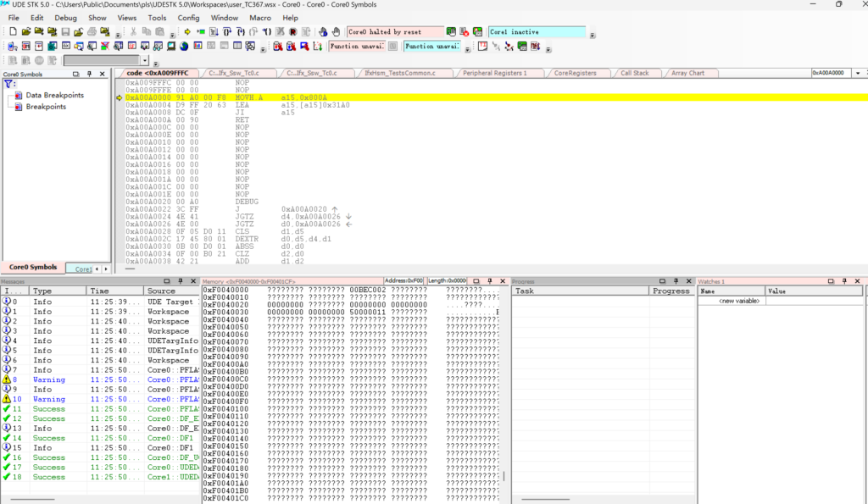Select the Data Breakpoints tree item
The height and width of the screenshot is (504, 868).
point(54,96)
